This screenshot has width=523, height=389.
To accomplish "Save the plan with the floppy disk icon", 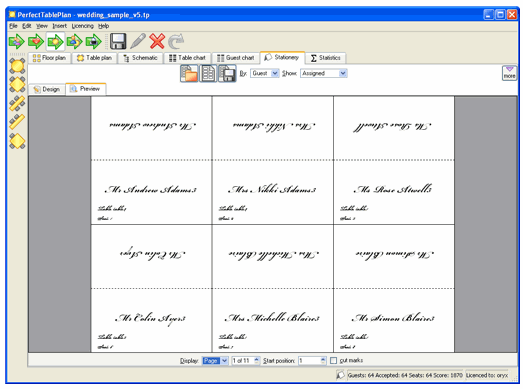I will point(118,41).
